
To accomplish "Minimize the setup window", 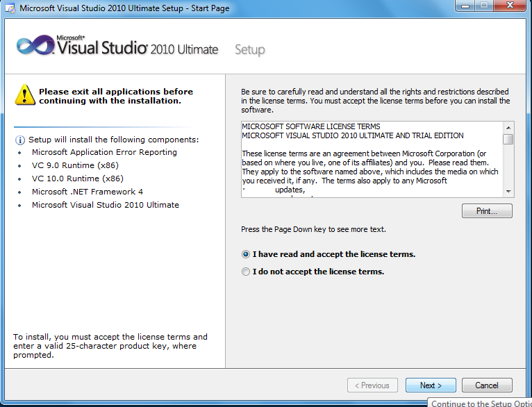I will (466, 6).
